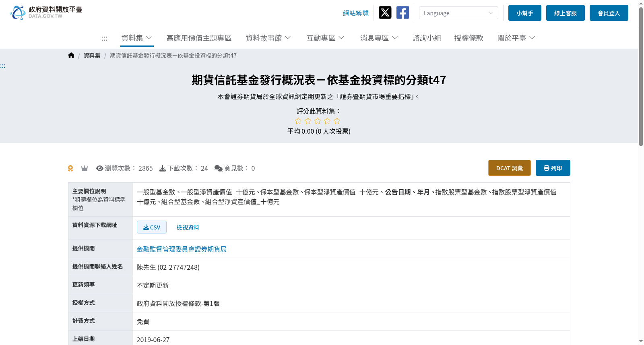Open the X (Twitter) social icon
Viewport: 644px width, 345px height.
tap(385, 13)
